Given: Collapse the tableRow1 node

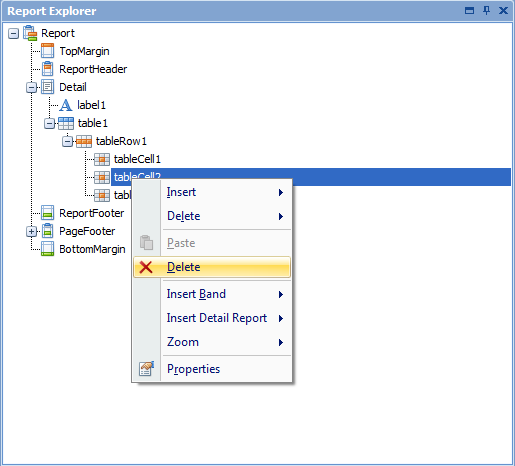Looking at the screenshot, I should (67, 141).
